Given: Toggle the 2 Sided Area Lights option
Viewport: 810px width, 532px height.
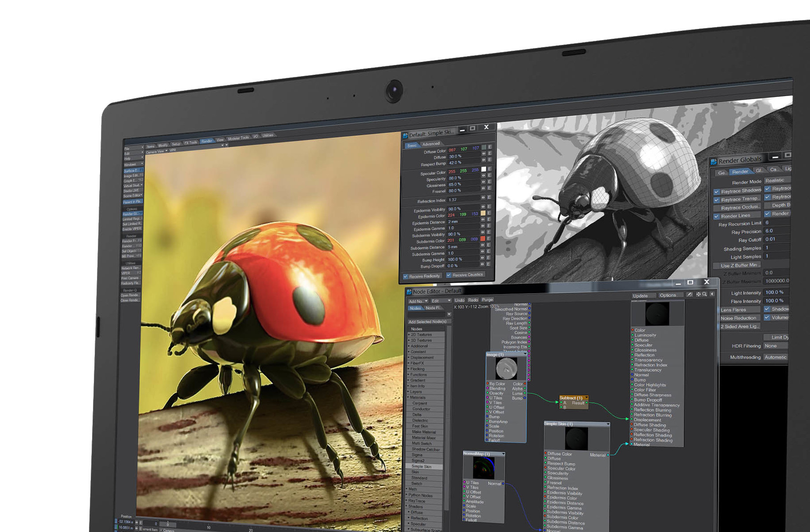Looking at the screenshot, I should coord(740,327).
